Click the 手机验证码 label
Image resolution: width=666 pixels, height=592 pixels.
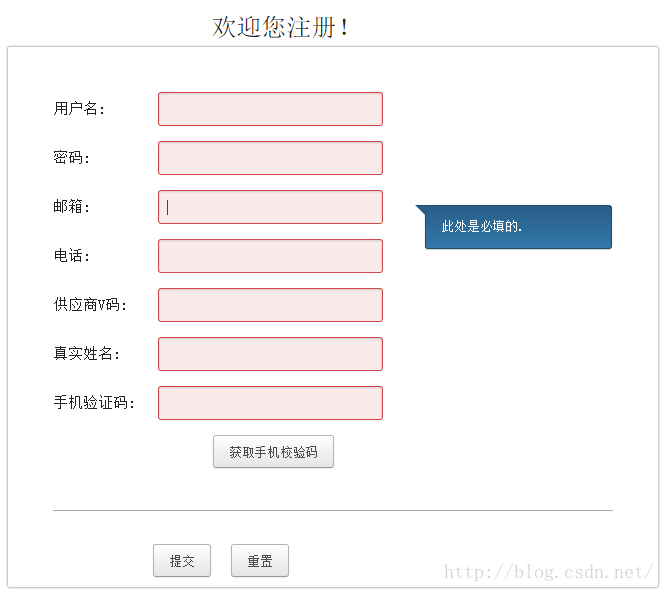pyautogui.click(x=95, y=403)
